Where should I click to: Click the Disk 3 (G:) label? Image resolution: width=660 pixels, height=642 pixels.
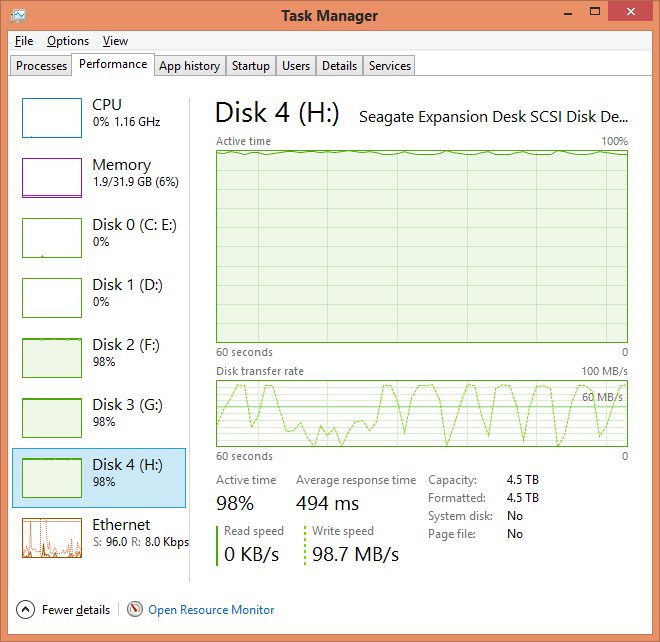click(127, 405)
